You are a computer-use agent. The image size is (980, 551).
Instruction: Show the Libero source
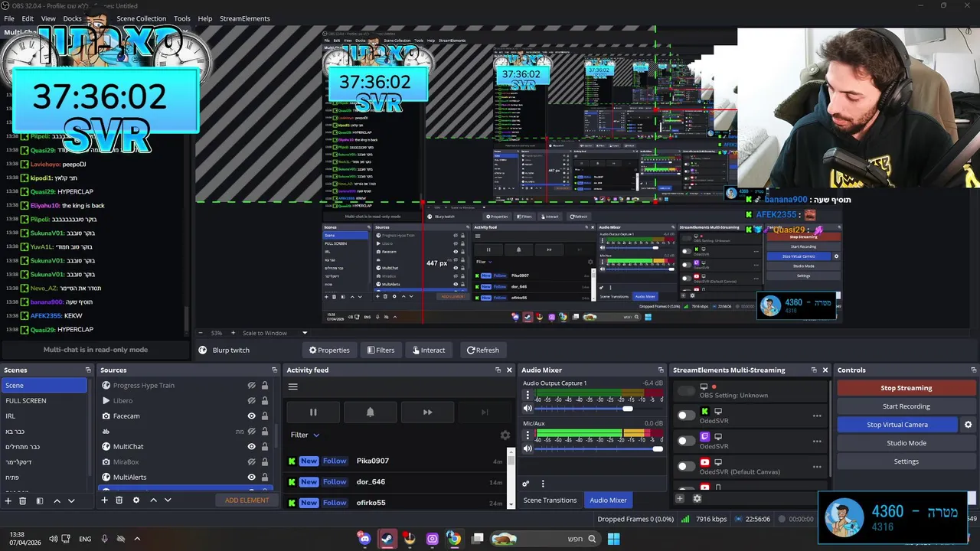click(x=251, y=401)
